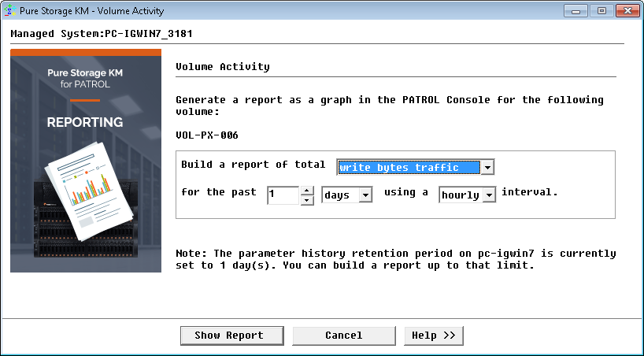Click the 'days' unit combo box text
This screenshot has height=356, width=644.
tap(340, 195)
